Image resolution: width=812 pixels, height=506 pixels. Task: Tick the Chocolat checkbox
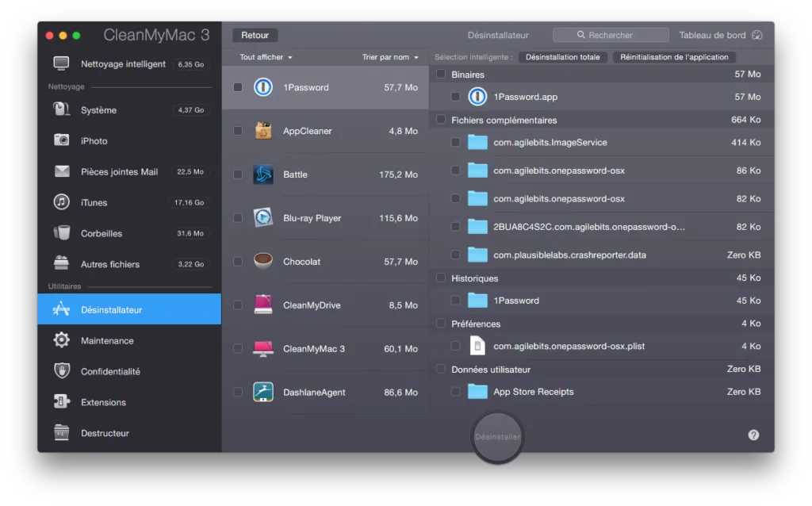[x=238, y=261]
